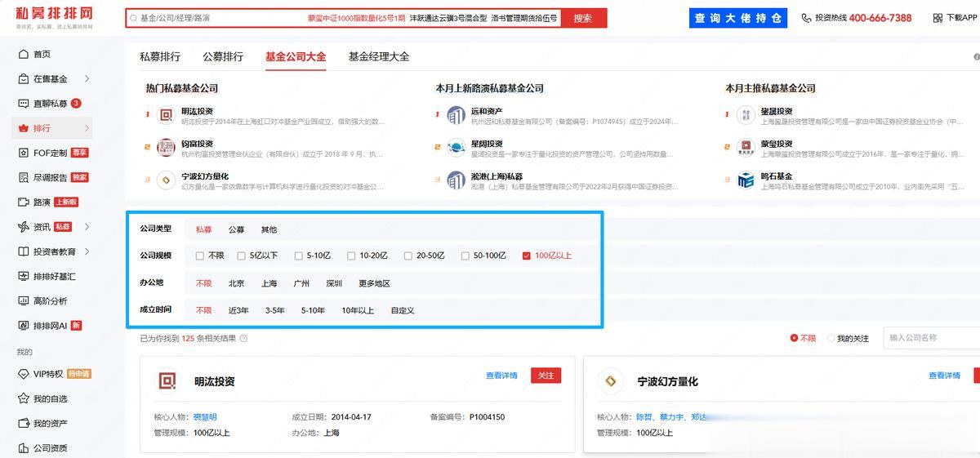This screenshot has width=980, height=458.
Task: Check the 50-100亿 checkbox
Action: [465, 256]
